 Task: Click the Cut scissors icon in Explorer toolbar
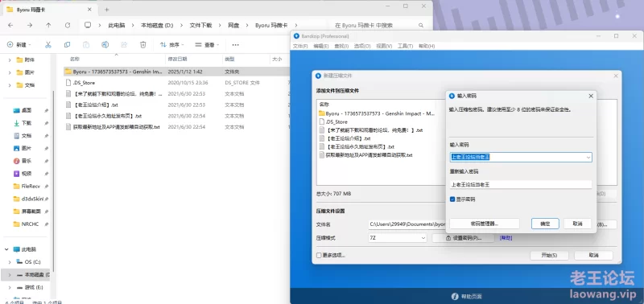coord(48,45)
